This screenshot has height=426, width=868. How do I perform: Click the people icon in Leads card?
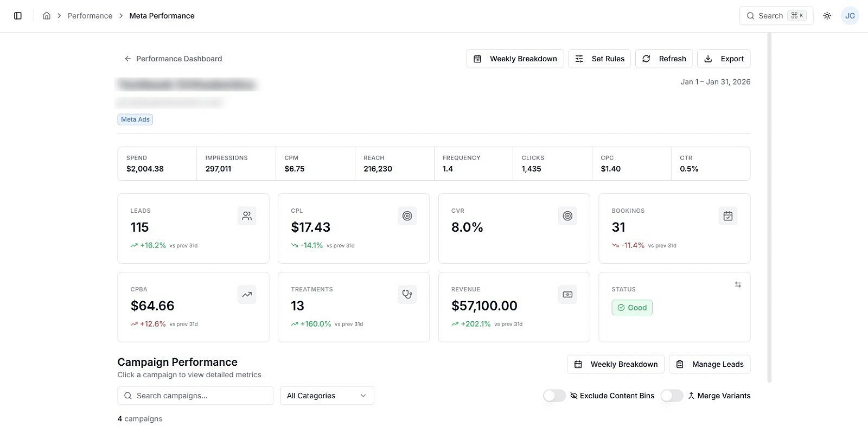(247, 216)
